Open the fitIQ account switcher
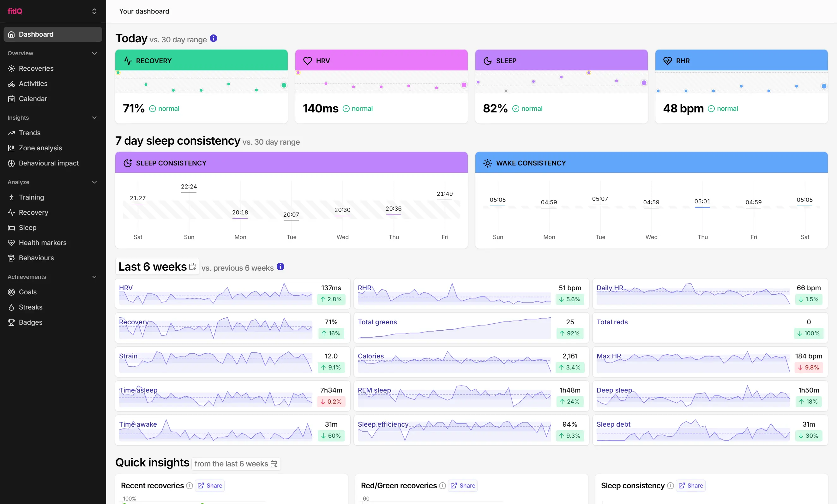Viewport: 837px width, 504px height. (x=94, y=11)
